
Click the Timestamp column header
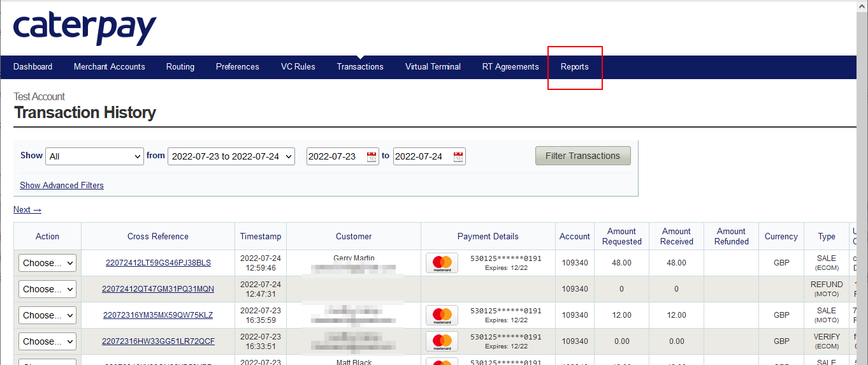coord(261,236)
